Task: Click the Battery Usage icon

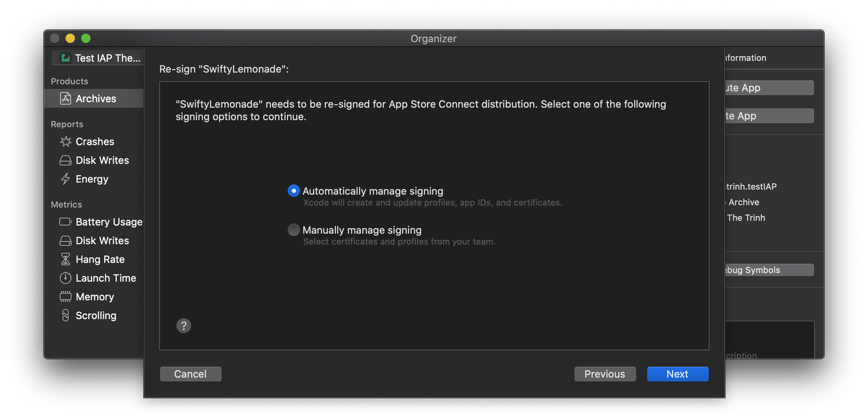Action: [x=65, y=222]
